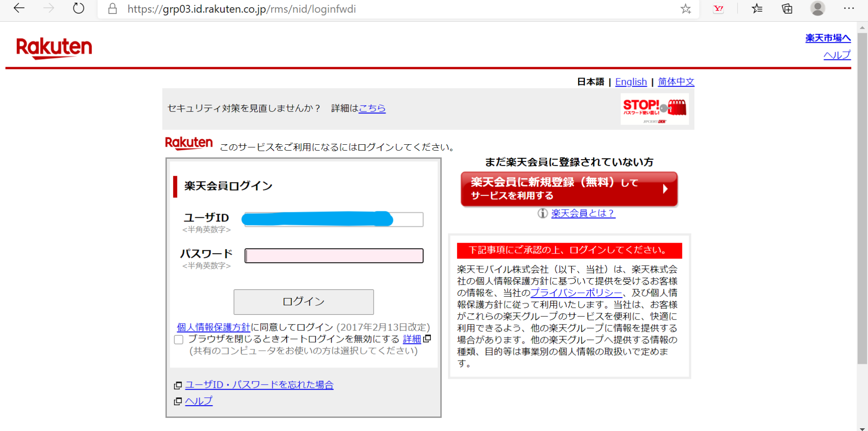Click the ユーザID input field
This screenshot has height=431, width=868.
(334, 220)
